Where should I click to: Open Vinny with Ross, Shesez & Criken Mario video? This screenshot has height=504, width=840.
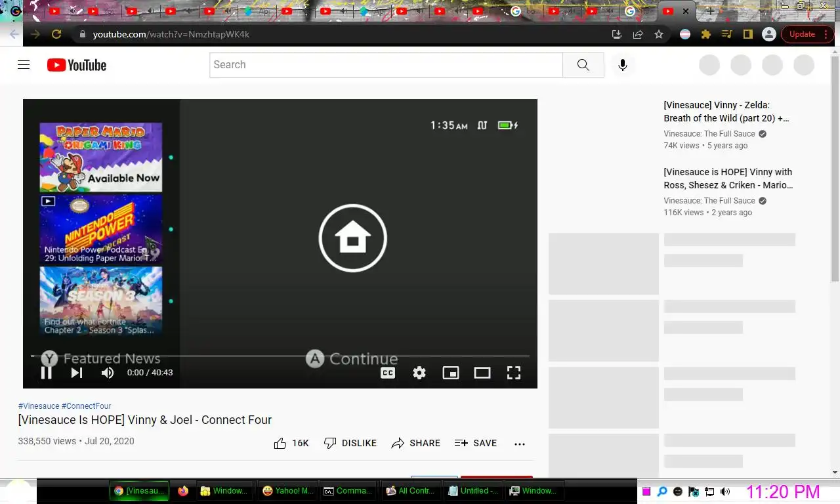point(728,178)
